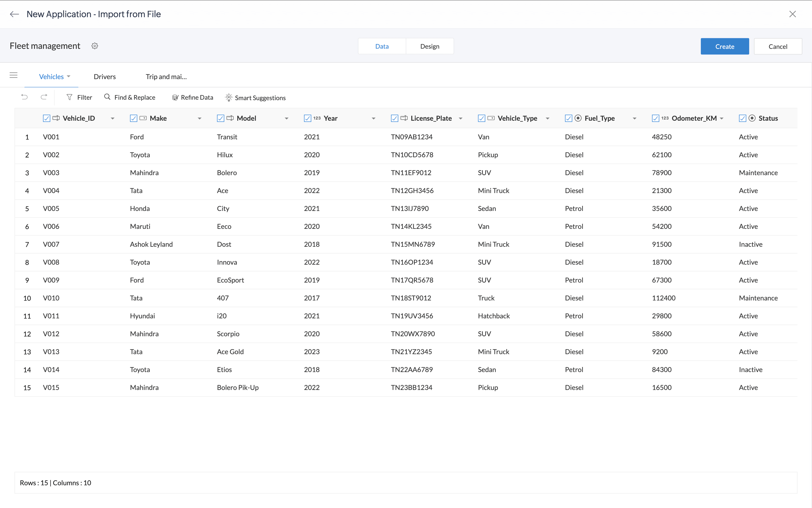Uncheck the Fuel_Type column checkbox
Screen dimensions: 812x508
pos(568,118)
